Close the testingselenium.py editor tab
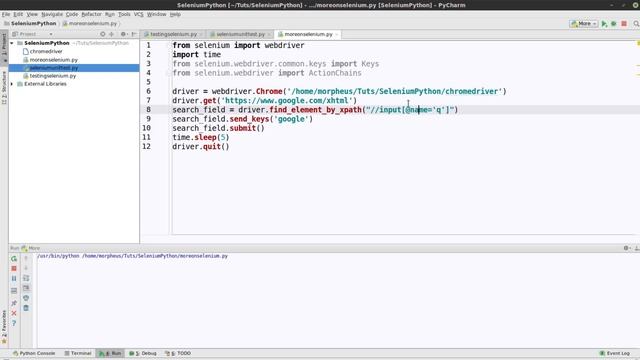The image size is (640, 360). 201,34
